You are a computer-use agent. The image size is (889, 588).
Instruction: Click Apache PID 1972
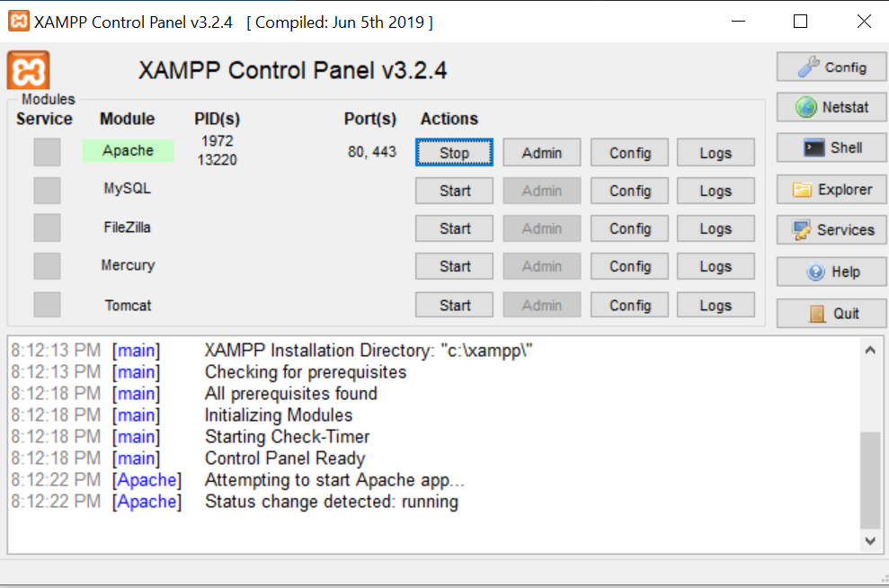pyautogui.click(x=218, y=140)
